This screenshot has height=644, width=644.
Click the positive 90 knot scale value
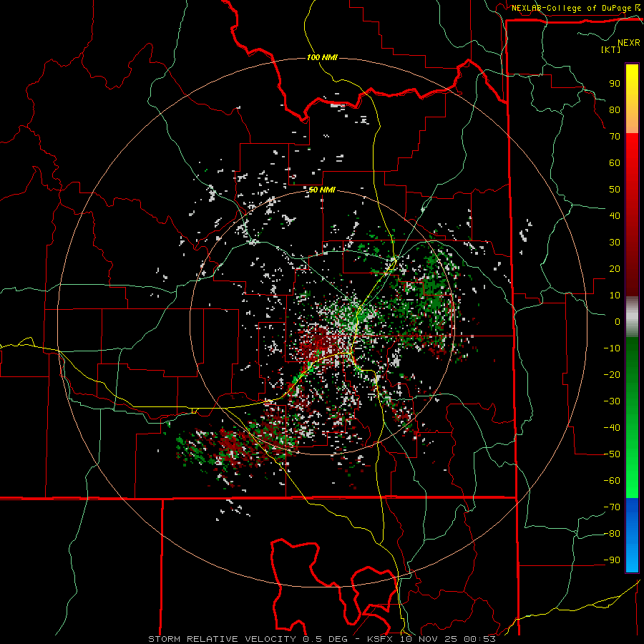click(615, 84)
